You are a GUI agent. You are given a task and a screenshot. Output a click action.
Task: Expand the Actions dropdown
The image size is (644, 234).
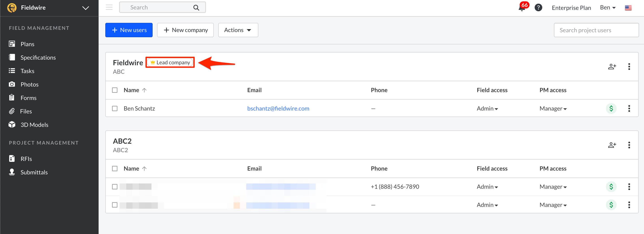click(x=238, y=30)
